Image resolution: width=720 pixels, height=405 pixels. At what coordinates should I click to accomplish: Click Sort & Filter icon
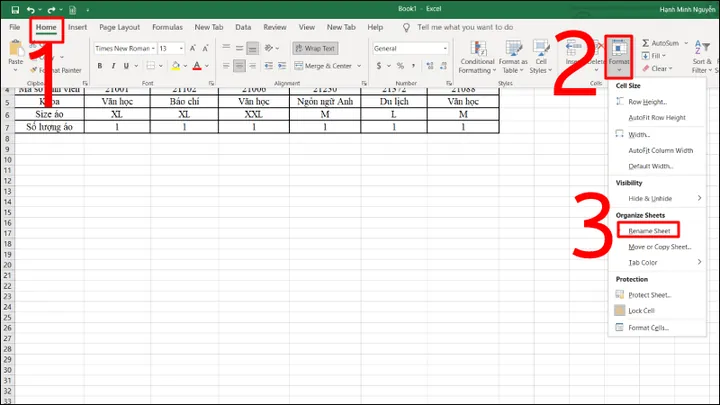pyautogui.click(x=702, y=57)
